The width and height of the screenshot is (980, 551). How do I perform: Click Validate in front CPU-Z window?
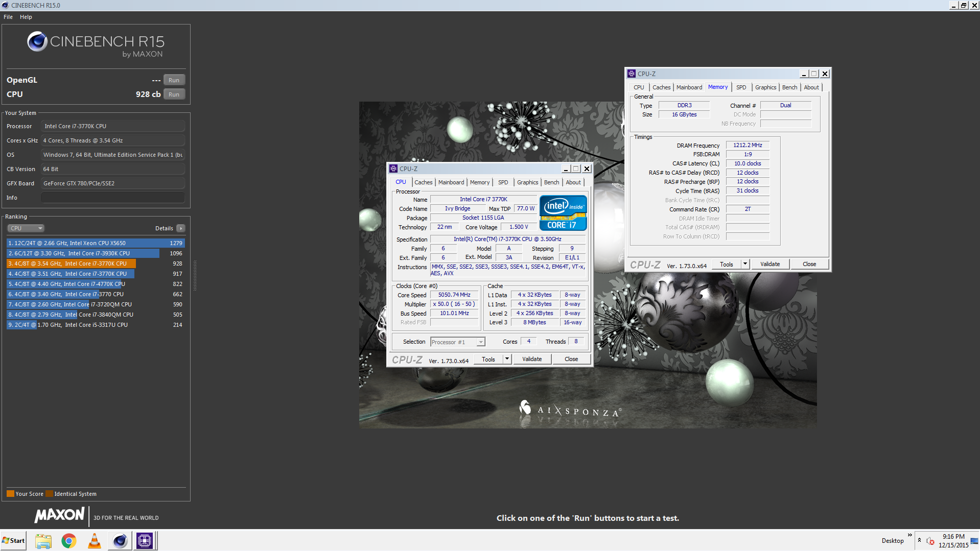532,360
